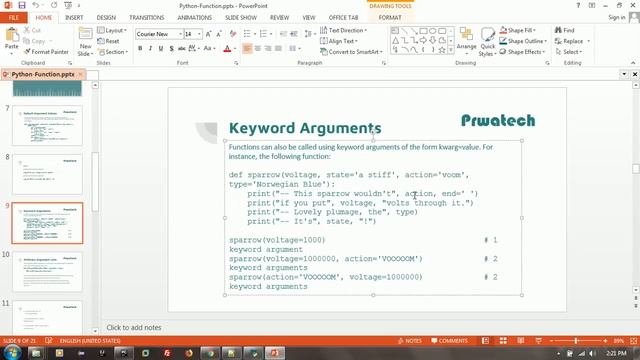The image size is (640, 360).
Task: Apply Bold formatting
Action: pos(140,49)
